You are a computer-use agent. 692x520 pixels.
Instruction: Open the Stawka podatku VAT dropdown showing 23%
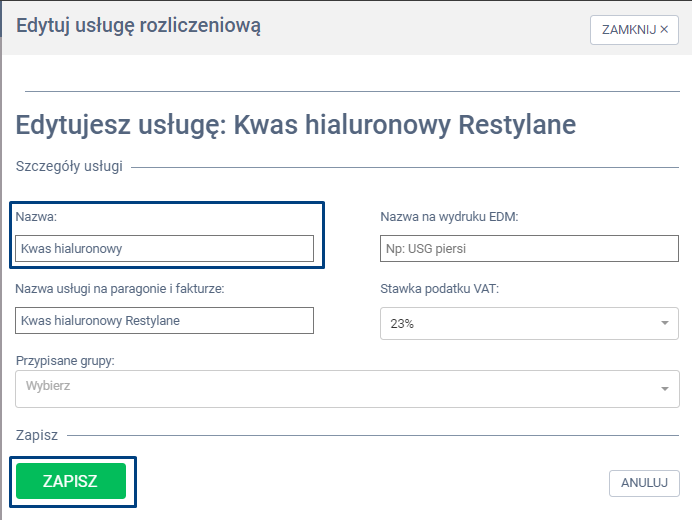[x=520, y=323]
